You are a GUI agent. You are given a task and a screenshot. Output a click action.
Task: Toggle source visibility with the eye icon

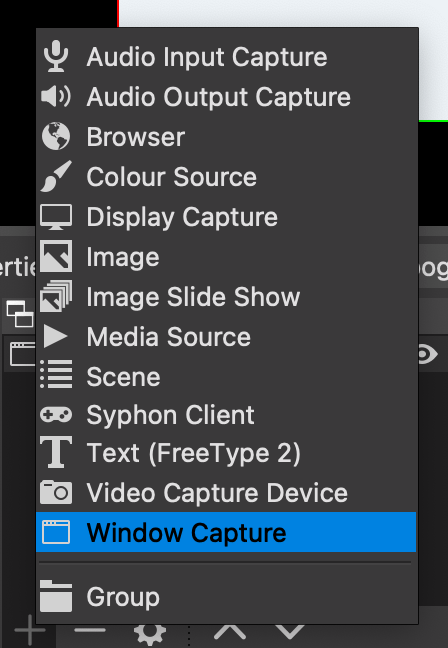pos(428,355)
